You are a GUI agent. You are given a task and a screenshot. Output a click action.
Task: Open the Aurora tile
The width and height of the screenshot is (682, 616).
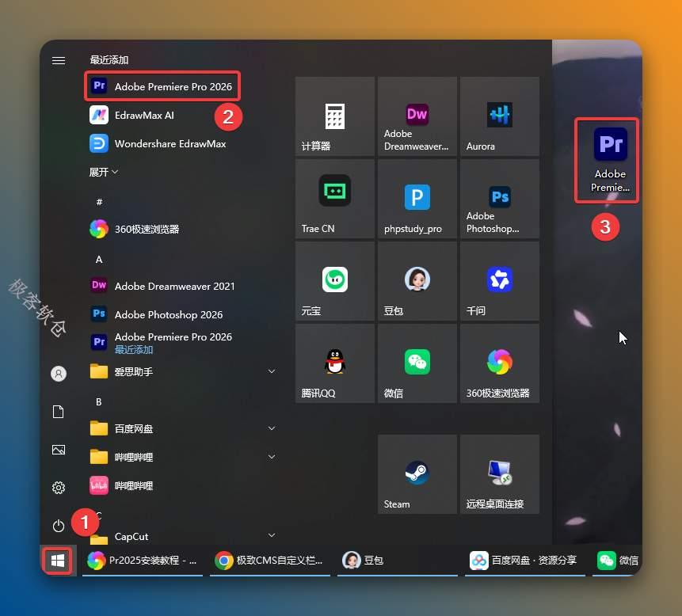coord(499,116)
